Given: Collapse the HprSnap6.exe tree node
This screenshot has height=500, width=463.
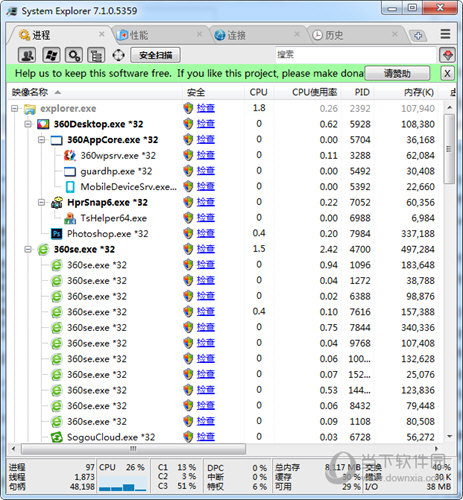Looking at the screenshot, I should [41, 202].
